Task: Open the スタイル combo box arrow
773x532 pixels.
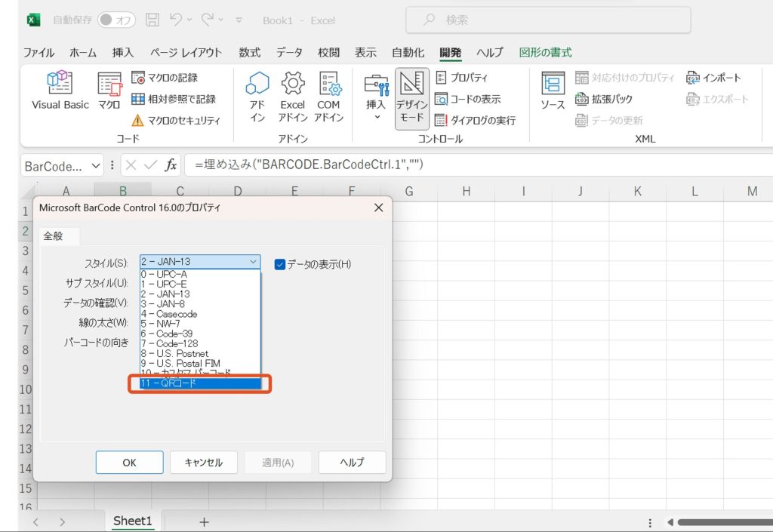Action: pos(253,262)
